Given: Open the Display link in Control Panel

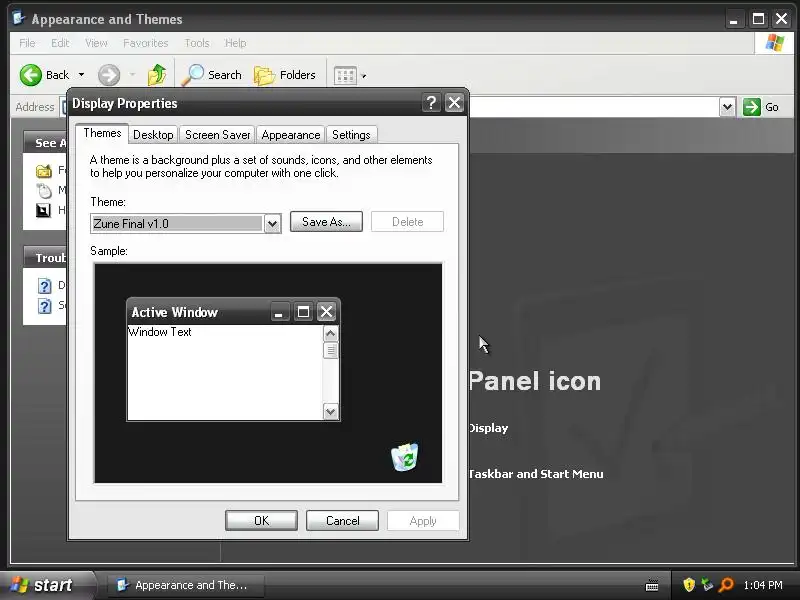Looking at the screenshot, I should 488,428.
